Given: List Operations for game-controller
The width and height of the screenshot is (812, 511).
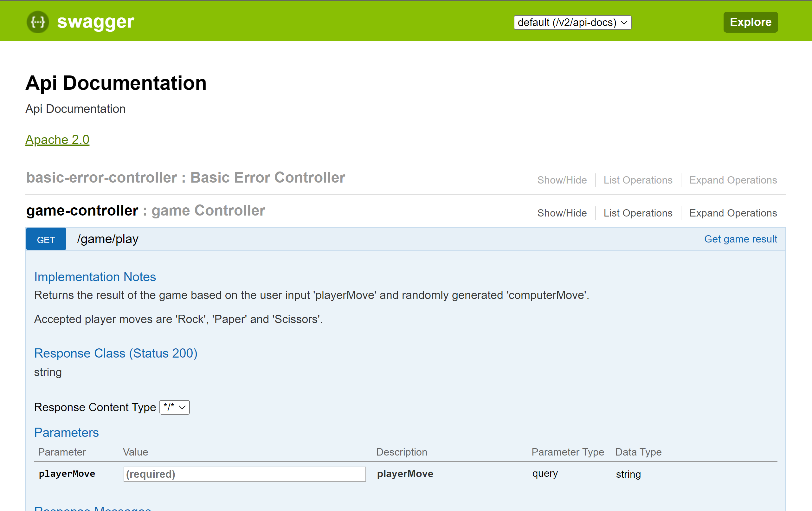Looking at the screenshot, I should click(638, 213).
